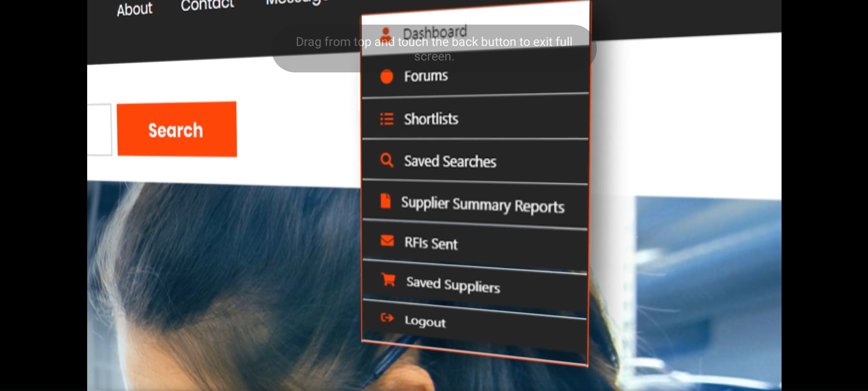868x391 pixels.
Task: Click the Messages link in top navigation
Action: 297,2
